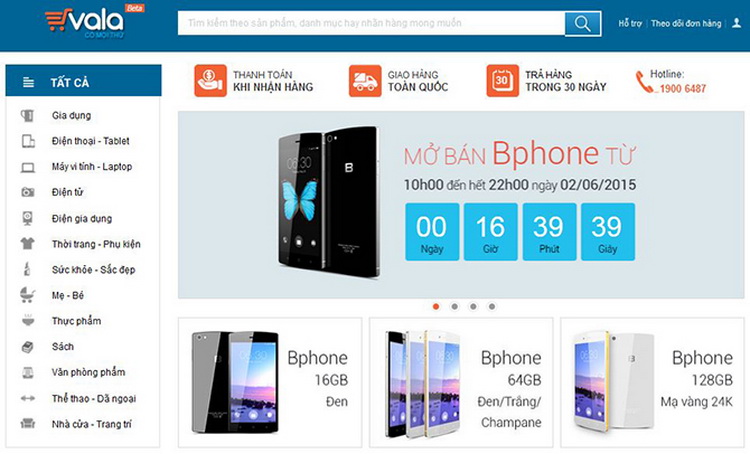Screen dimensions: 750x454
Task: Click the Theo dõi đơn hàng link
Action: pyautogui.click(x=686, y=23)
